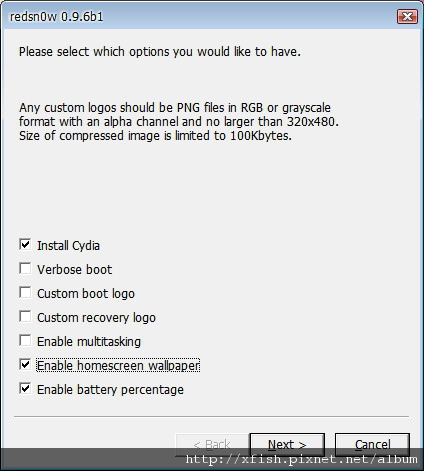The width and height of the screenshot is (424, 471).
Task: Click the 'Enable battery percentage' label text
Action: pos(110,390)
